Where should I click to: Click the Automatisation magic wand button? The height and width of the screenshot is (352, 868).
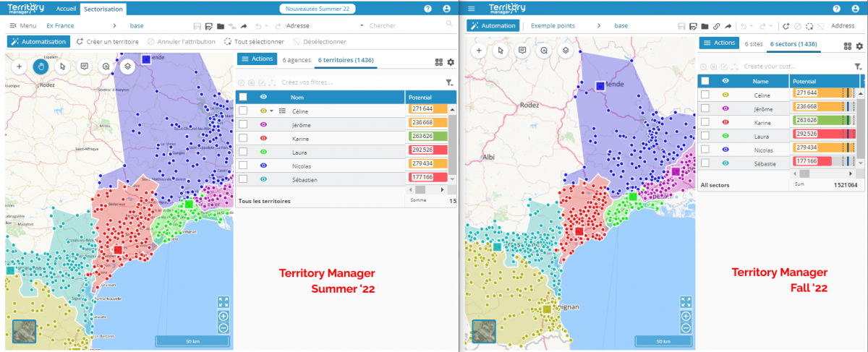[x=37, y=42]
